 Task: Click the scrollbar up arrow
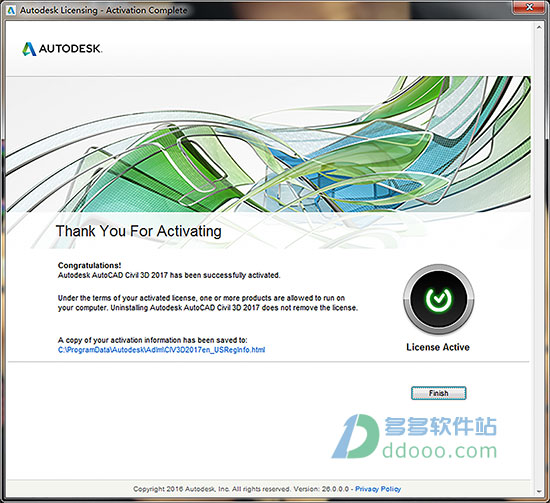[x=539, y=27]
